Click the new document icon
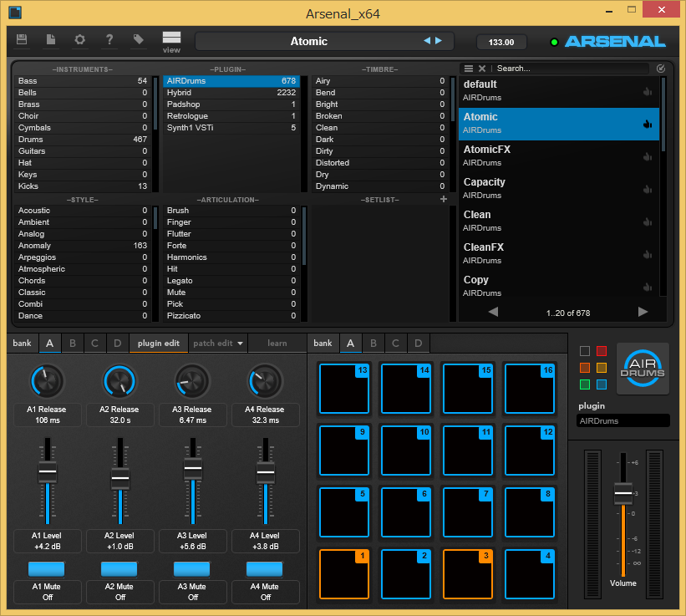The width and height of the screenshot is (686, 616). (x=51, y=39)
